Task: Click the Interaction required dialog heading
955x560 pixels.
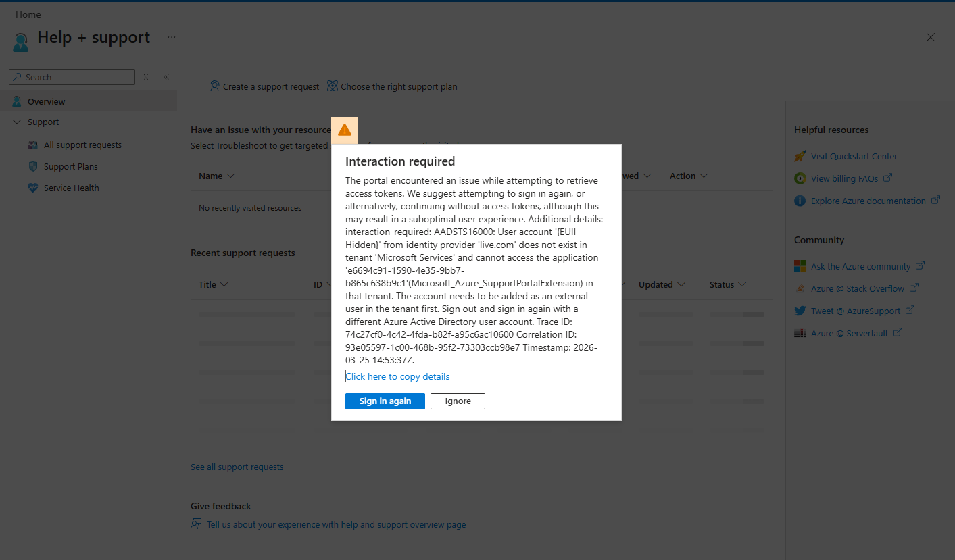Action: coord(400,161)
